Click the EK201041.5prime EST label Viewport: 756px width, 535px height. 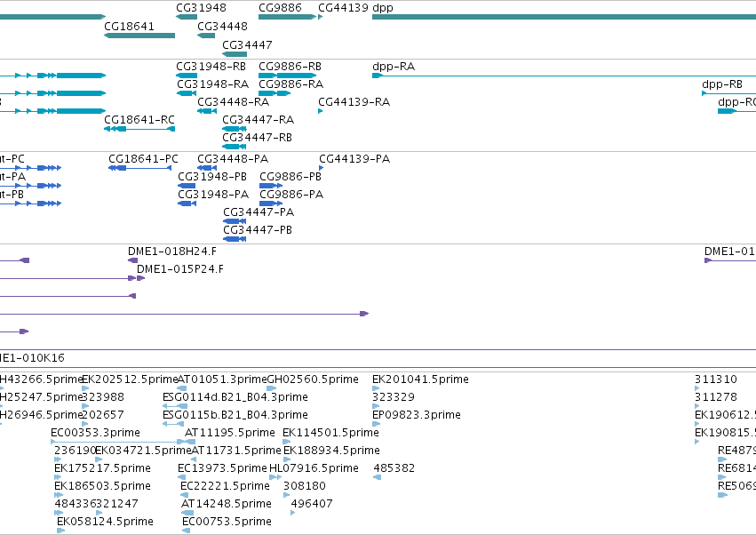click(x=420, y=379)
